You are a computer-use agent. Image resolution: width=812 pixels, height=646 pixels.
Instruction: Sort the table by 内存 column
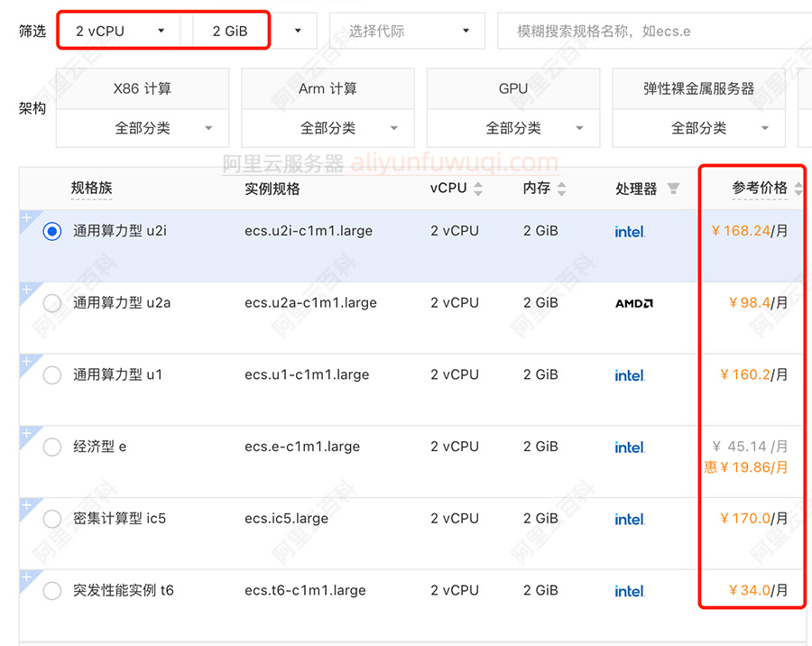pos(561,189)
